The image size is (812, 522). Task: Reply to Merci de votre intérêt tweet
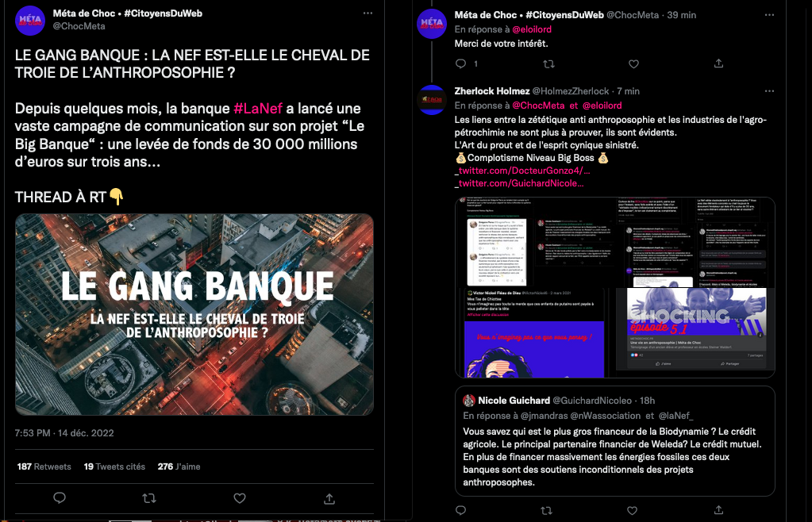pyautogui.click(x=461, y=64)
